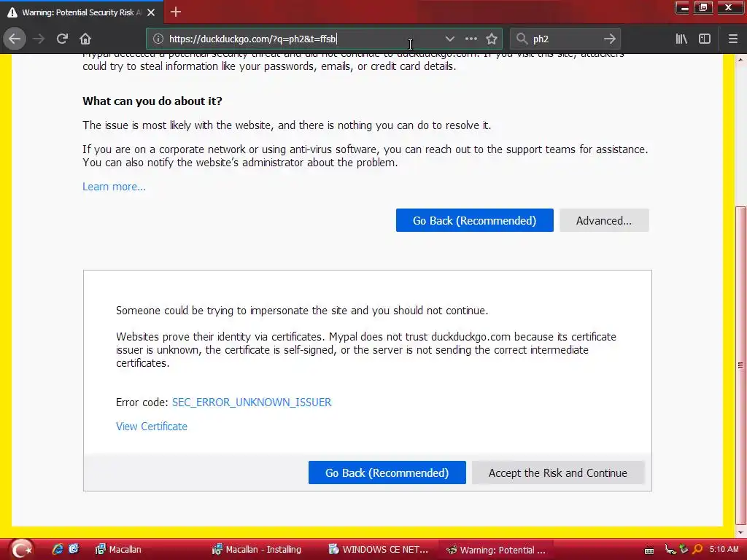Open the URL history dropdown arrow
The height and width of the screenshot is (560, 747).
(x=449, y=39)
